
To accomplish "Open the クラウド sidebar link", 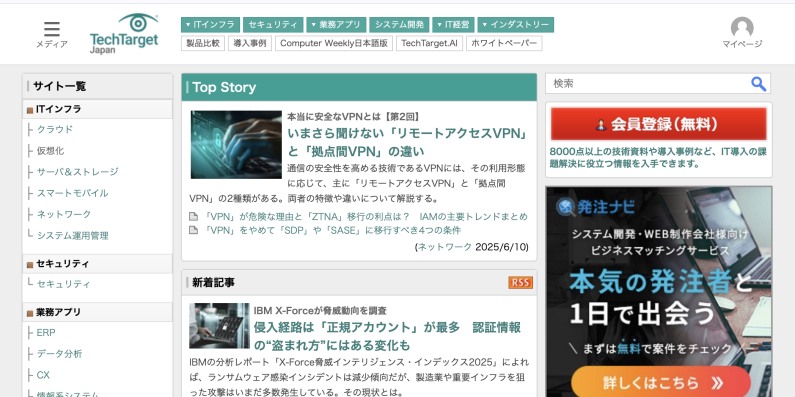I will tap(55, 129).
